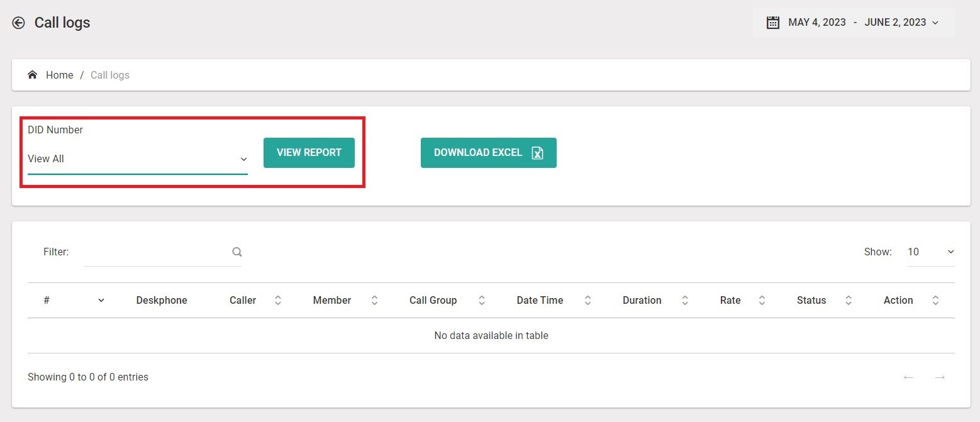Click the home icon in breadcrumb
This screenshot has width=980, height=422.
pyautogui.click(x=33, y=75)
